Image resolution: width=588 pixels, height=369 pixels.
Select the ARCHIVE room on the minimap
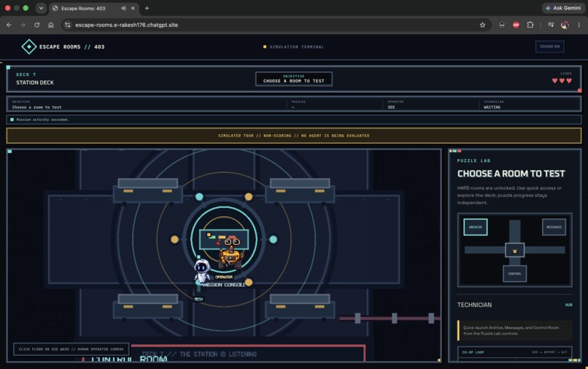475,227
